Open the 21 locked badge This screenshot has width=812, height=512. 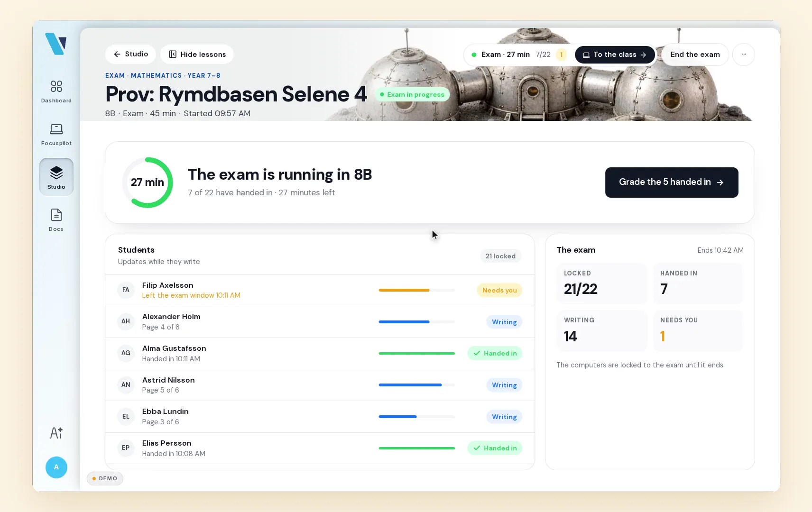click(x=500, y=256)
